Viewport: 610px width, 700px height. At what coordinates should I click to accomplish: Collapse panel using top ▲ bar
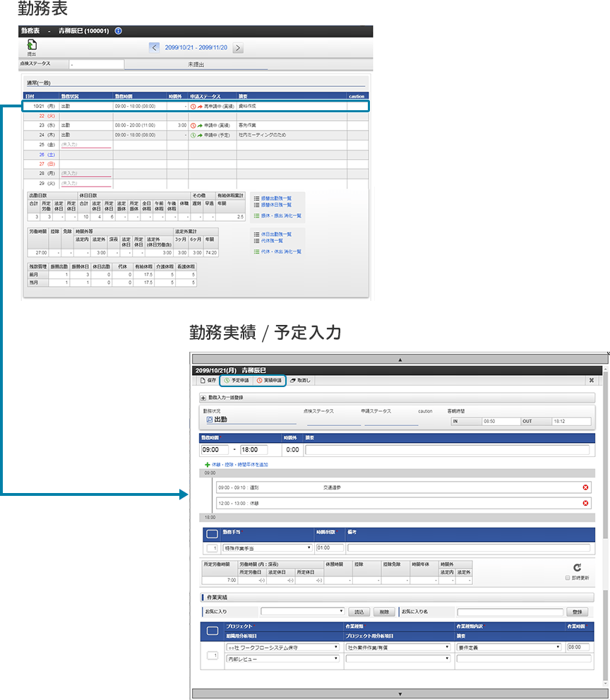click(x=400, y=359)
